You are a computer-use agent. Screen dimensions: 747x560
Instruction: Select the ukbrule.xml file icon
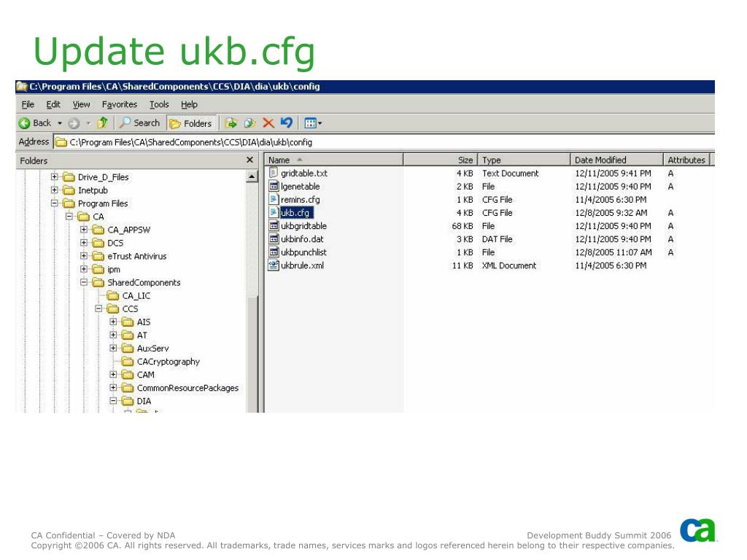[x=274, y=265]
